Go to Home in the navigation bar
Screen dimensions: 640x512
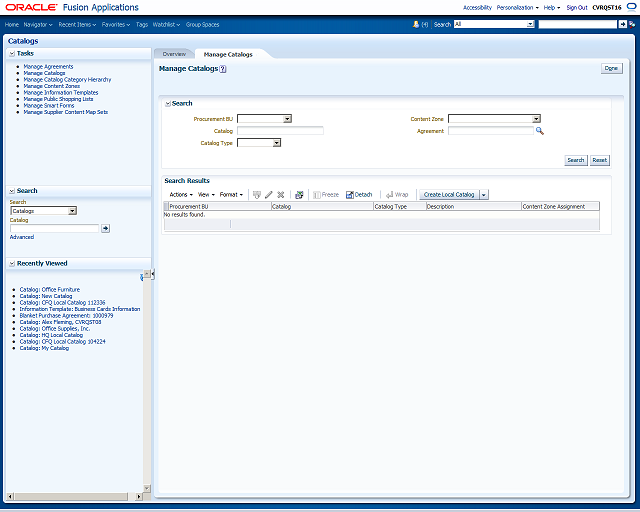point(12,25)
